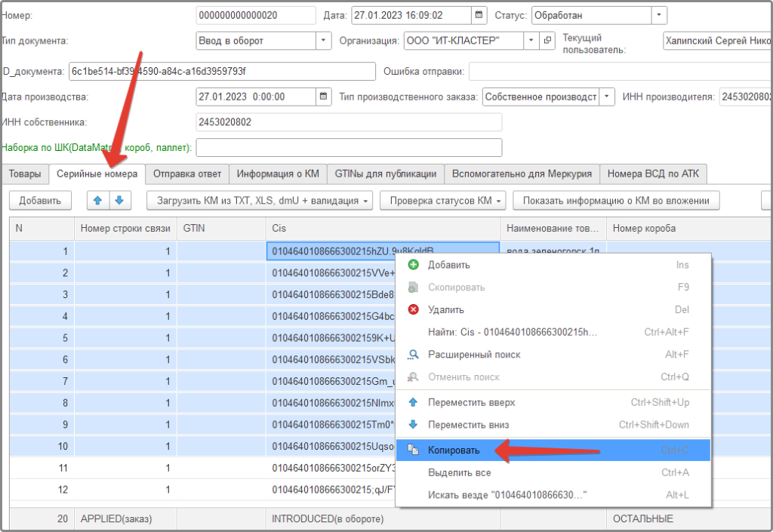
Task: Expand the Организация dropdown arrow
Action: 531,41
